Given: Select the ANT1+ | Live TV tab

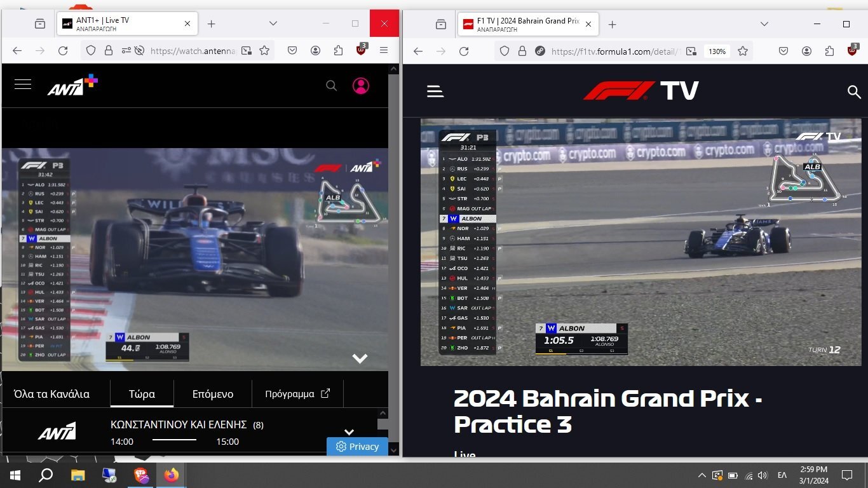Looking at the screenshot, I should point(126,24).
